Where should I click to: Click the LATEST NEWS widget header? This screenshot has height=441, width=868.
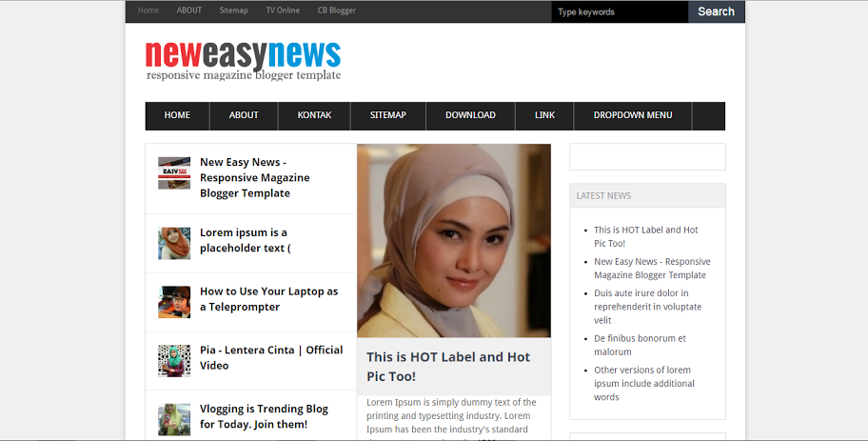coord(648,195)
